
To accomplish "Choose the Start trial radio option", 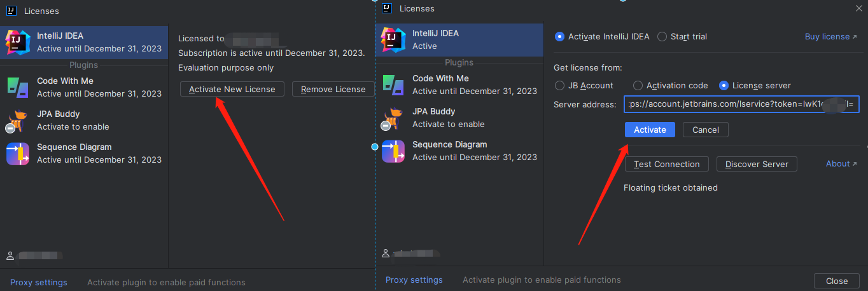I will click(662, 37).
